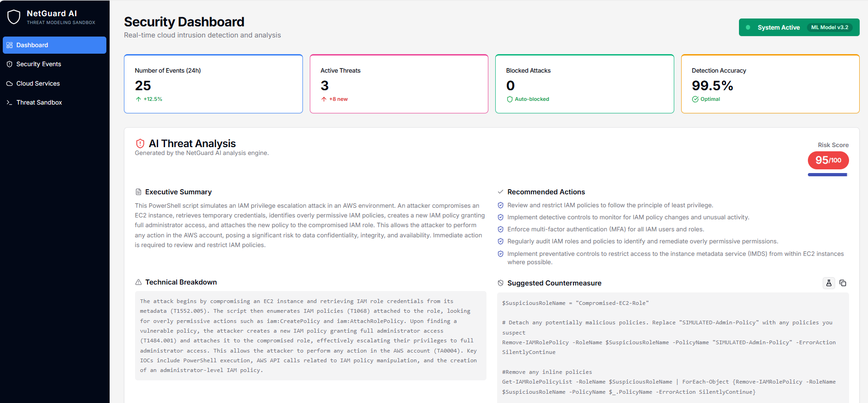
Task: Open Security Events in the sidebar
Action: [x=55, y=64]
